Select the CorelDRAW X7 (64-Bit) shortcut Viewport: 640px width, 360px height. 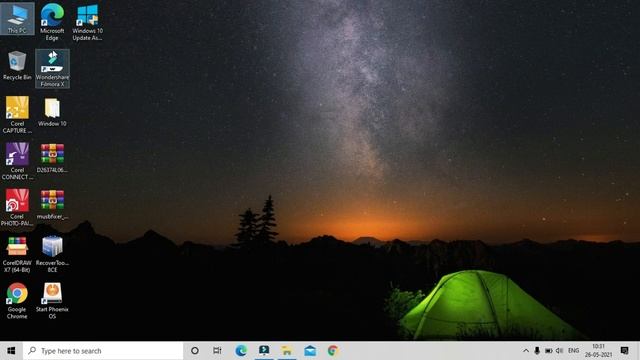[17, 254]
